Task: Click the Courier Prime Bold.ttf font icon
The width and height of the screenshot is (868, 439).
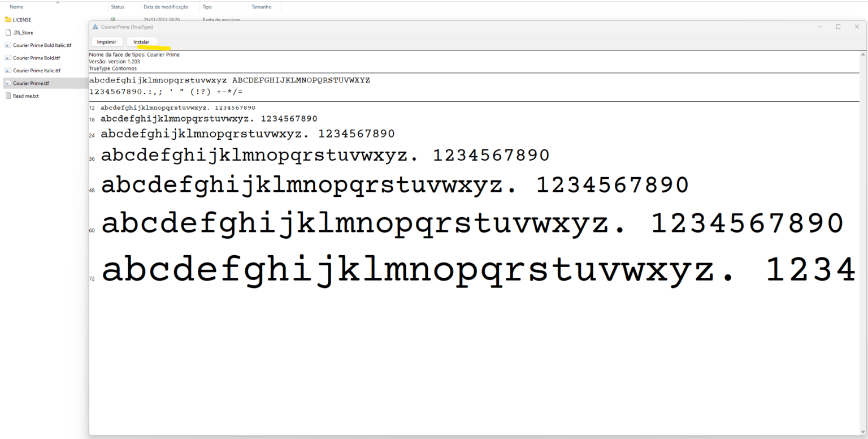Action: pos(8,58)
